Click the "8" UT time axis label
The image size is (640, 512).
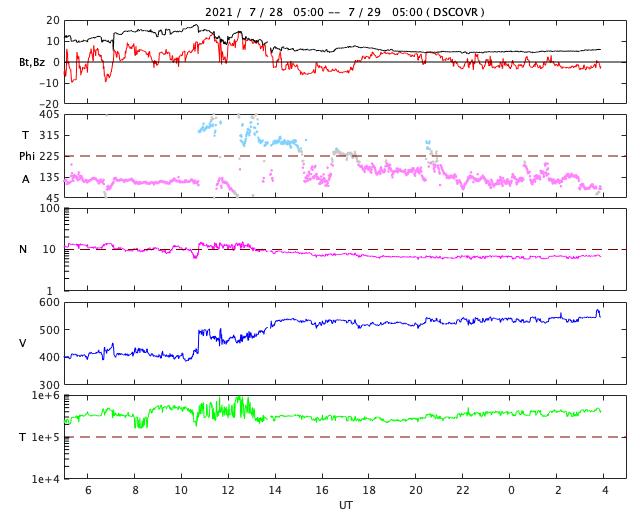point(135,490)
